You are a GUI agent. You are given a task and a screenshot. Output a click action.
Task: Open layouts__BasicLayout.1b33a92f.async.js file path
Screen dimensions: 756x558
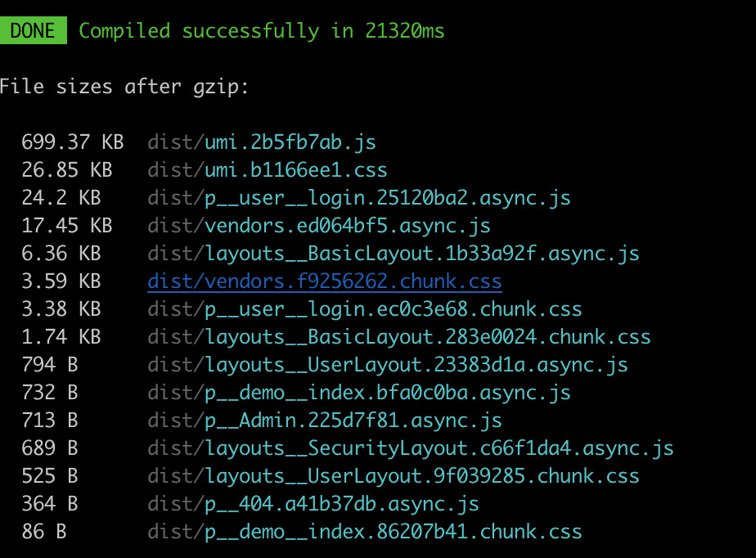[x=394, y=254]
